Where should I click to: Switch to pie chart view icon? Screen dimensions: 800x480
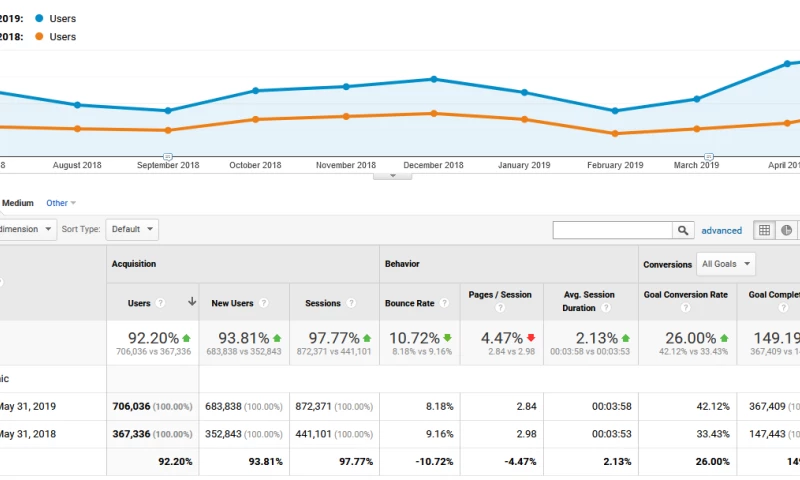point(788,230)
